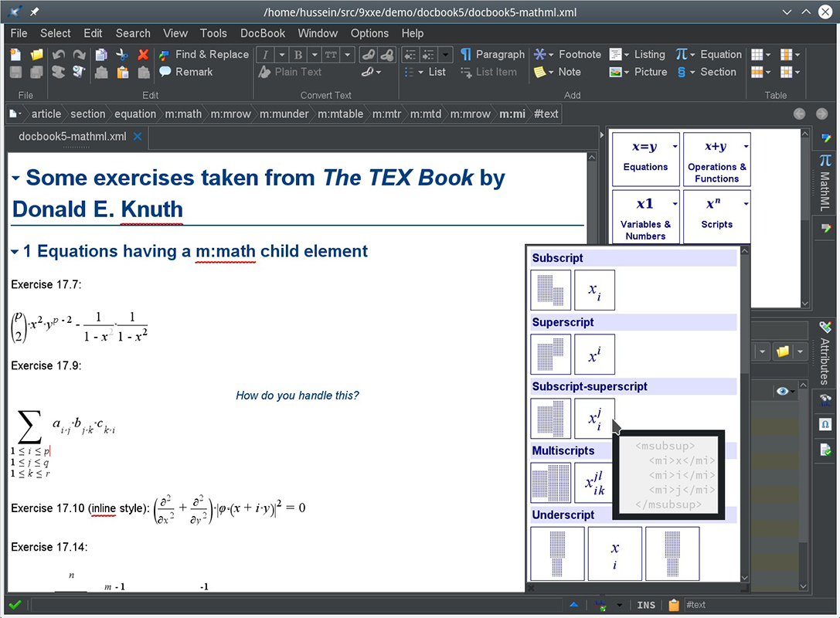840x618 pixels.
Task: Select the x-sub-i subscript template
Action: 594,290
